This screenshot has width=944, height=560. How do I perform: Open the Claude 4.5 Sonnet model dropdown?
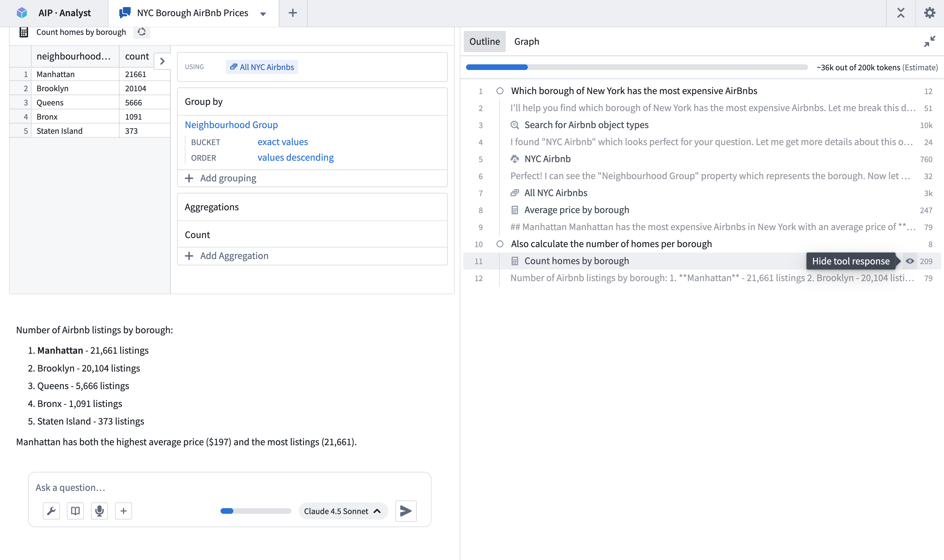click(x=343, y=511)
